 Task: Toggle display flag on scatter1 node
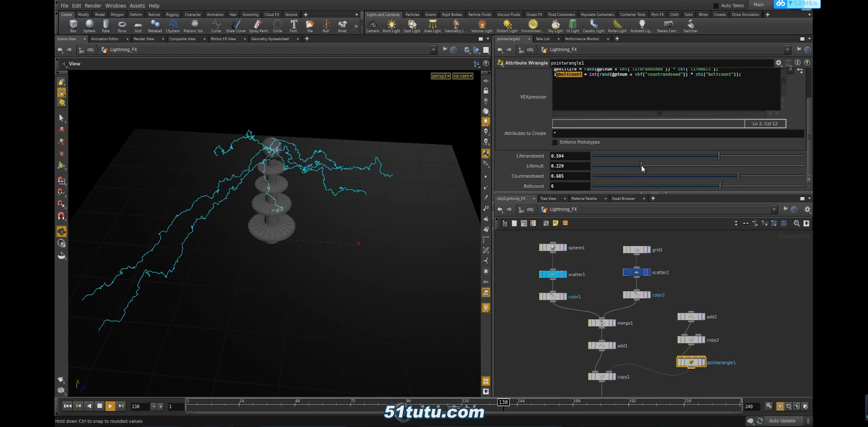coord(565,274)
